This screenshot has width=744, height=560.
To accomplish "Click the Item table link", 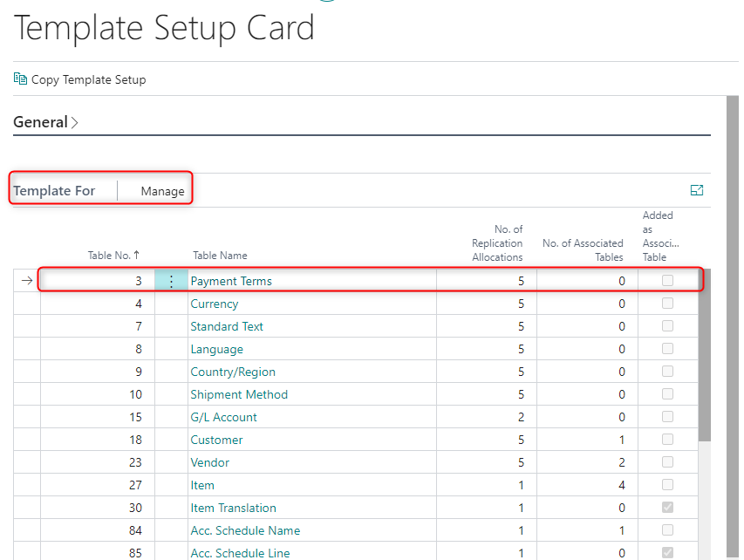I will click(201, 484).
